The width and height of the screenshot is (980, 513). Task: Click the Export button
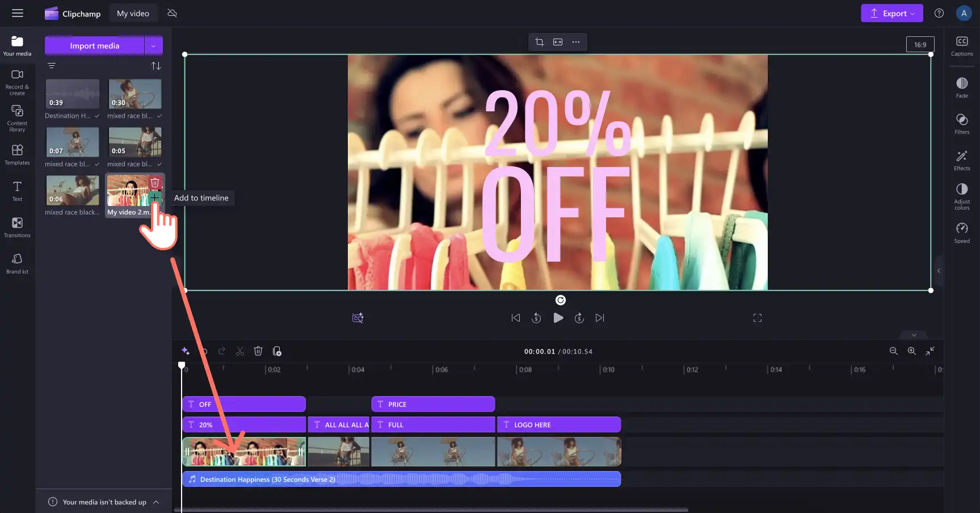click(891, 13)
